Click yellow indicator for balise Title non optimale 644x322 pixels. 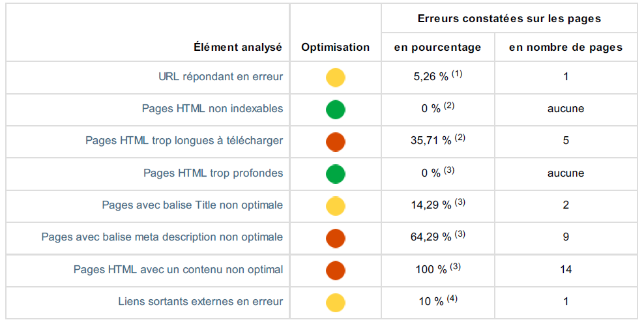coord(336,206)
